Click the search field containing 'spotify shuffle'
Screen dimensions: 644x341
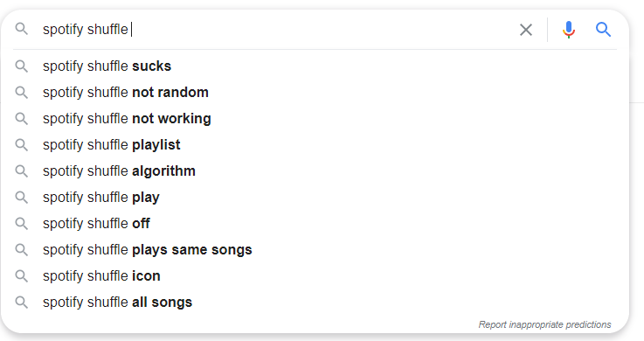coord(275,30)
